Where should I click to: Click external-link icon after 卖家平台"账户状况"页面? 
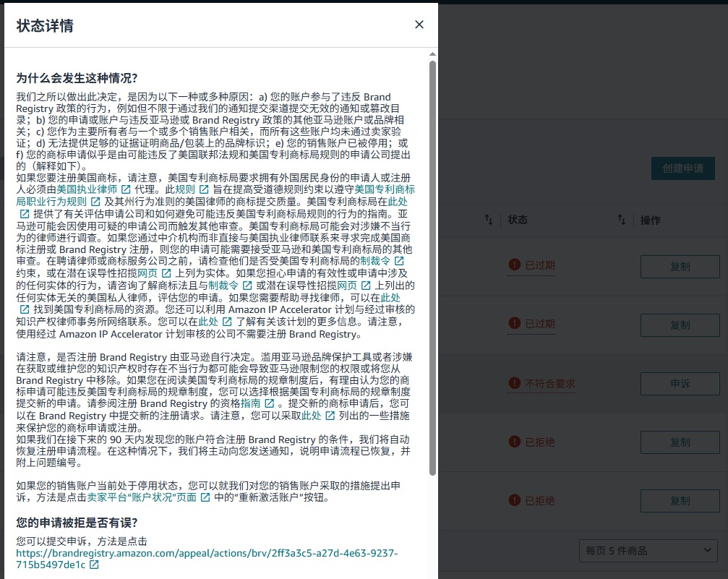click(205, 498)
